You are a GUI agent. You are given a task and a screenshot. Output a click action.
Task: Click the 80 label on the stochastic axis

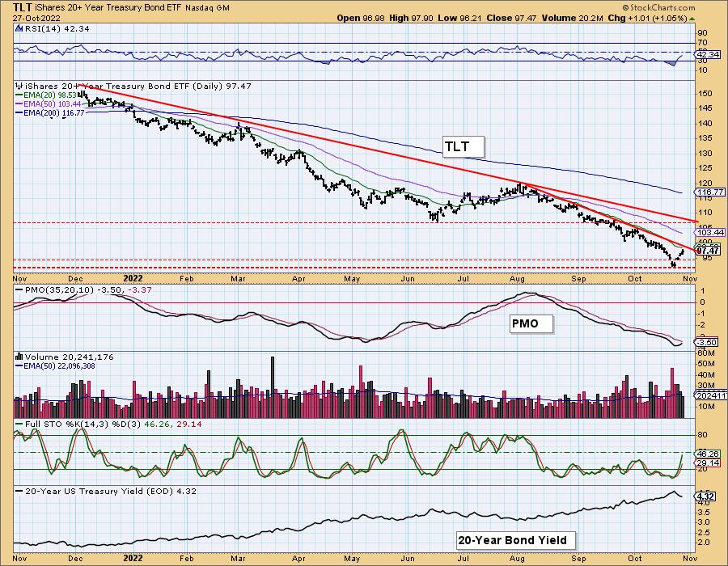(702, 435)
